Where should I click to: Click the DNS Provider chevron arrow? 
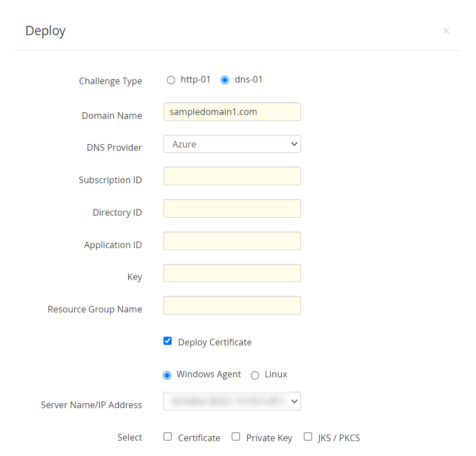point(294,144)
